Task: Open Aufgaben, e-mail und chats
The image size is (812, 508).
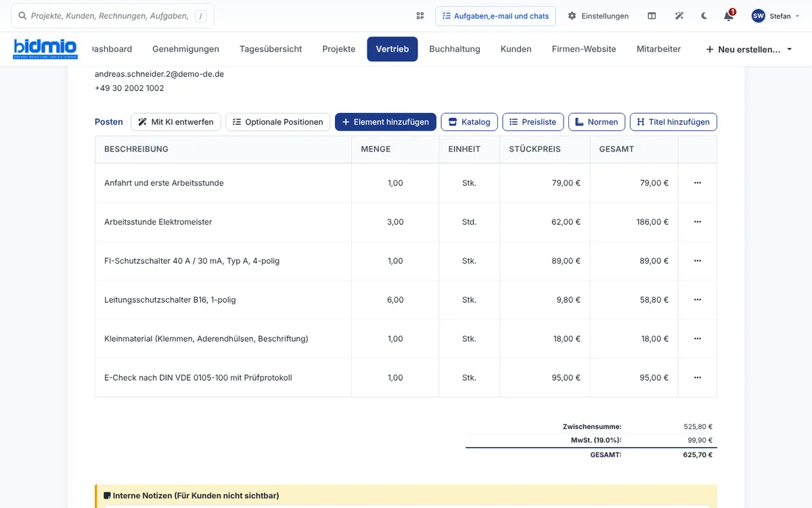Action: [495, 16]
